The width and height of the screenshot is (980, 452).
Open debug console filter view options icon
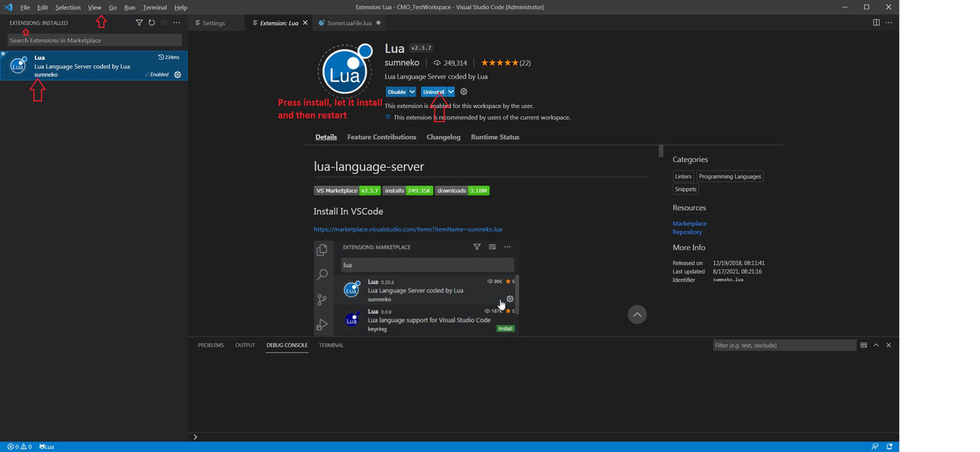(864, 346)
